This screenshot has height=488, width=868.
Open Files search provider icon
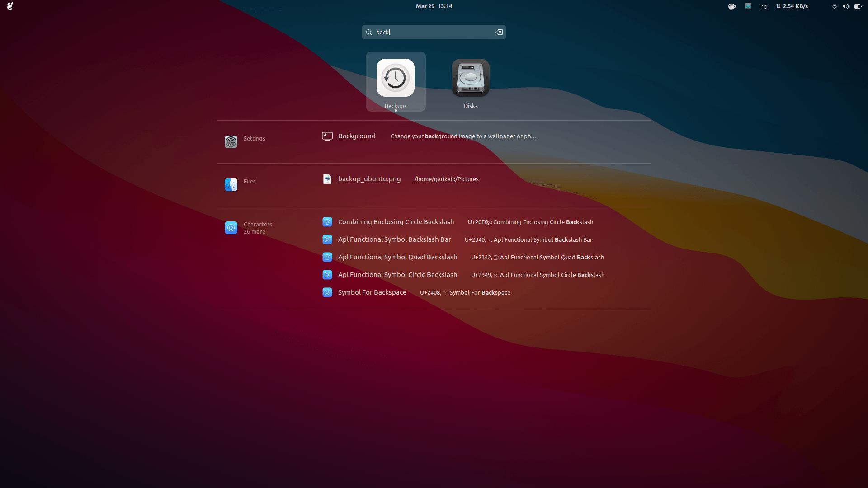point(231,185)
